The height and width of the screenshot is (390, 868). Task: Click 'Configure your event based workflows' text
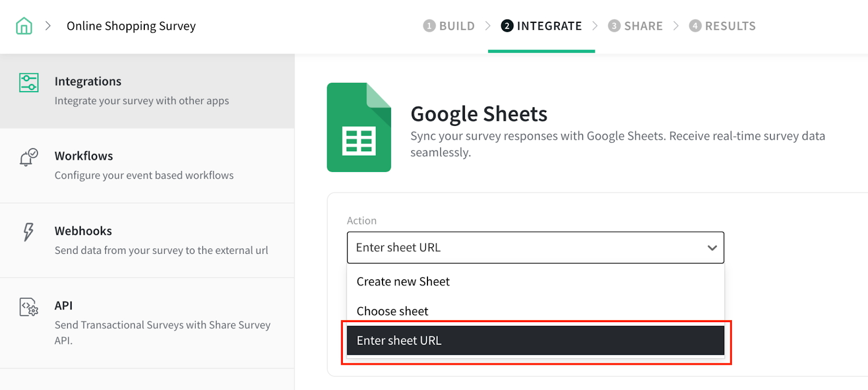pos(144,175)
